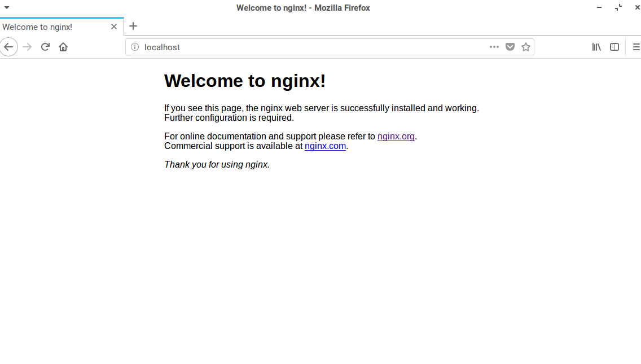The image size is (641, 364).
Task: Toggle the Firefox sidebar view
Action: [614, 47]
